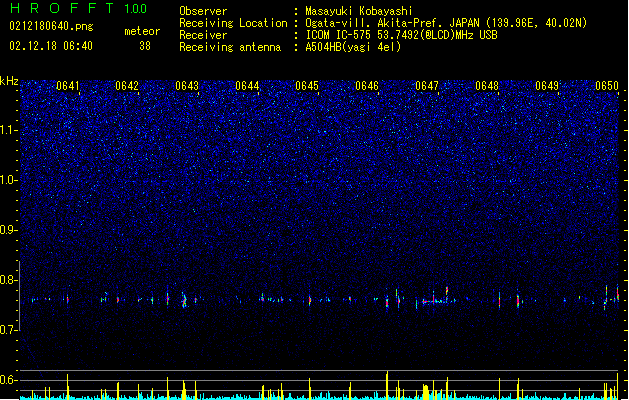Select the version number 1.00
Screen dimensions: 629x400
[x=136, y=9]
